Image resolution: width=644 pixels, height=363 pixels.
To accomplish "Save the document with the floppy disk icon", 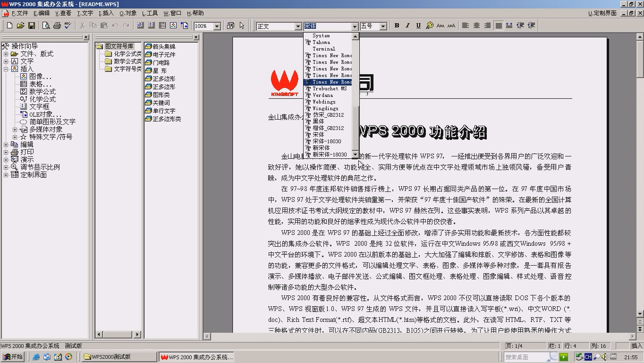I will tap(32, 26).
